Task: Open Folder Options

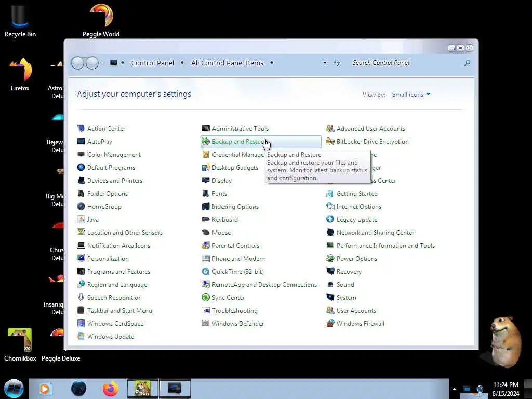Action: 108,193
